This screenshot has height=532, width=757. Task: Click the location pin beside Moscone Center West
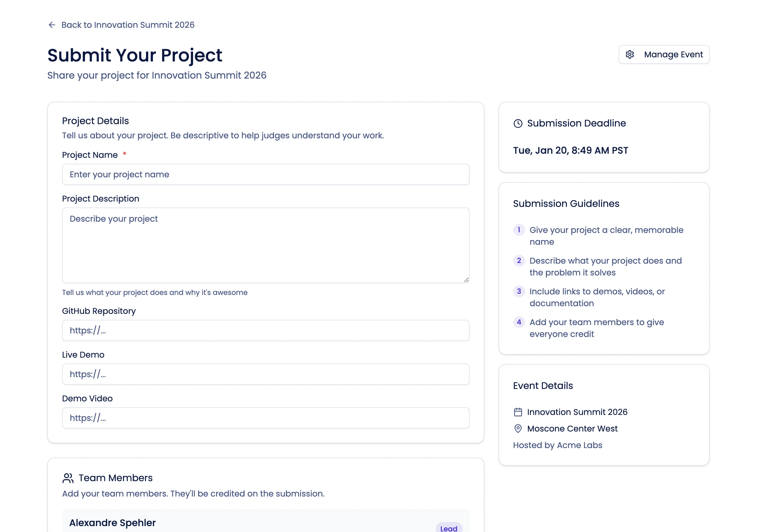(518, 429)
